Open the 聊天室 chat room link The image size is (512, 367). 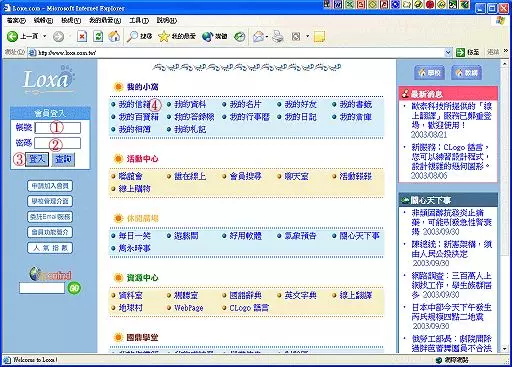(x=297, y=176)
